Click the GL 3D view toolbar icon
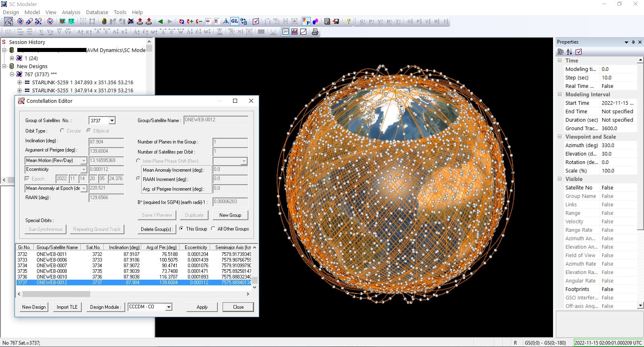644x347 pixels. tap(234, 21)
